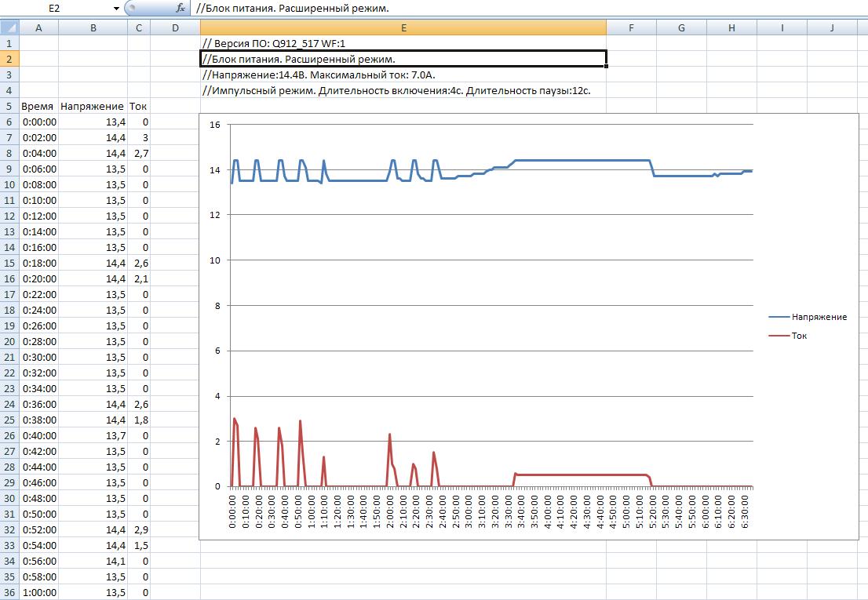Select the Ток header cell
Image resolution: width=868 pixels, height=600 pixels.
[138, 106]
